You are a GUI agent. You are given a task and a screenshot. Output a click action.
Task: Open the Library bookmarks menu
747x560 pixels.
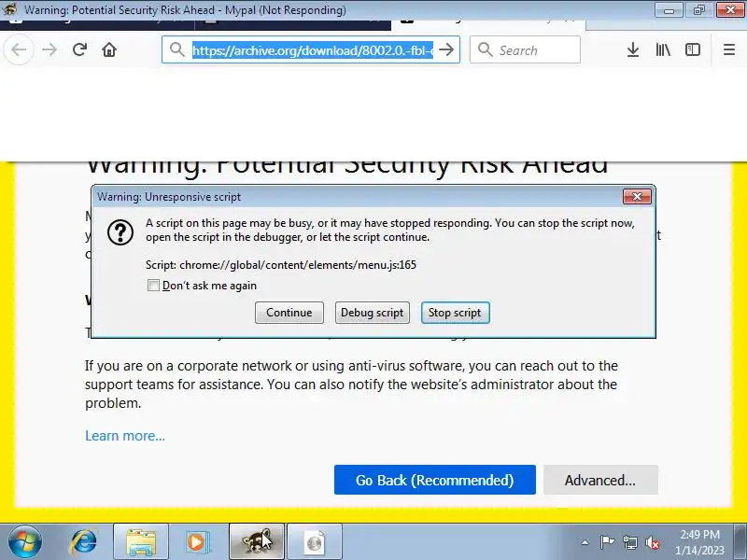coord(663,49)
